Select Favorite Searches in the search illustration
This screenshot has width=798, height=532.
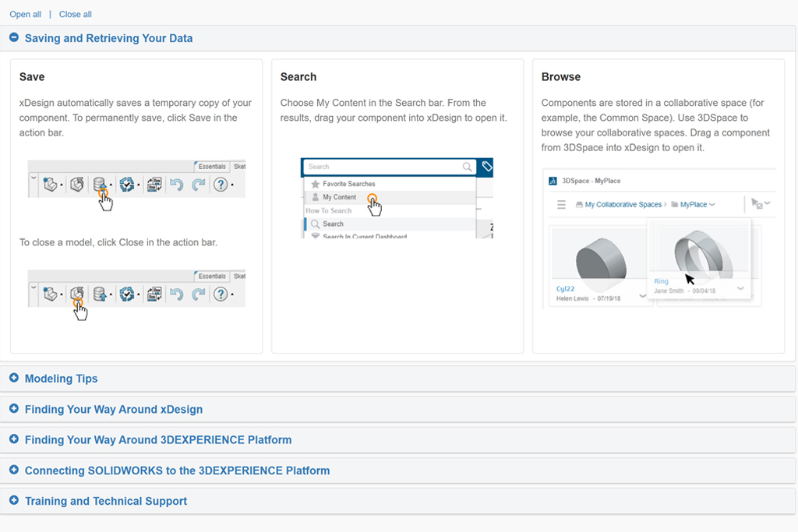coord(390,184)
